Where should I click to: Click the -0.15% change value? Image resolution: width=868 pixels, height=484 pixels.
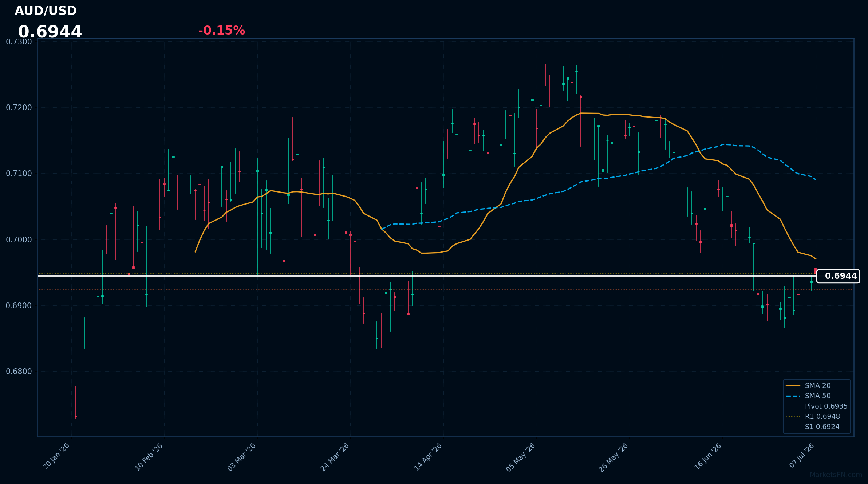(221, 31)
